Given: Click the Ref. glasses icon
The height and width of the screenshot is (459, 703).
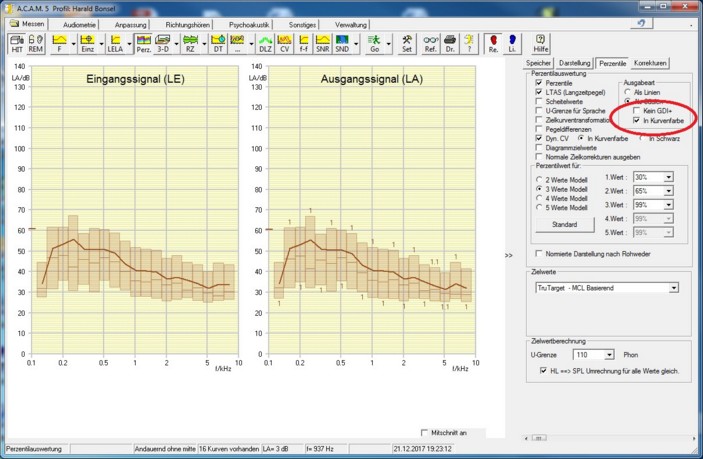Looking at the screenshot, I should click(x=430, y=44).
